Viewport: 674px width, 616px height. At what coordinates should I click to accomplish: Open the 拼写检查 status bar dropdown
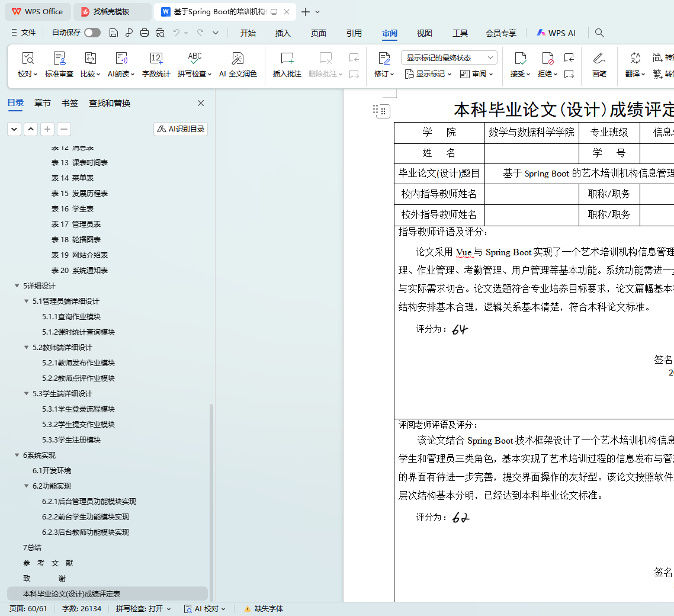point(143,609)
